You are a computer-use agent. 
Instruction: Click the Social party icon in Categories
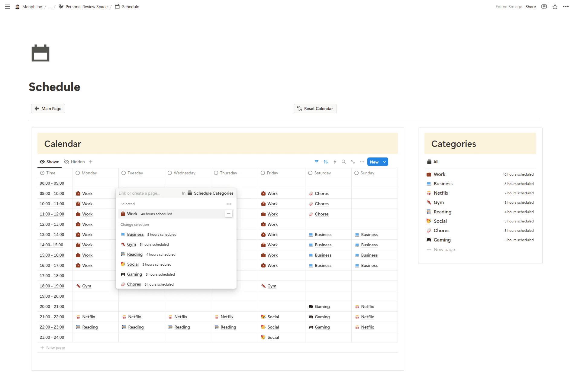click(x=429, y=221)
